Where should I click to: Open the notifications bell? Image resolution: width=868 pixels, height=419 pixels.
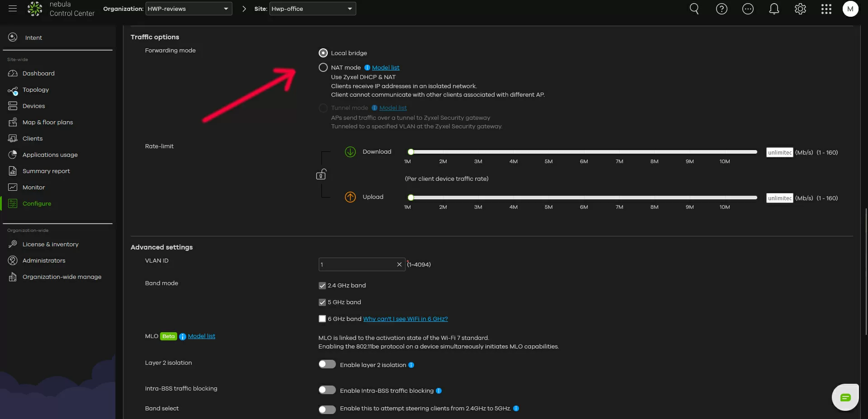pyautogui.click(x=774, y=9)
